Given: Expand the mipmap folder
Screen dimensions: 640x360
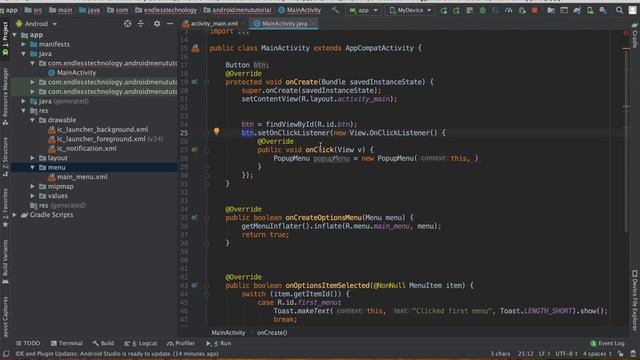Looking at the screenshot, I should [x=33, y=187].
